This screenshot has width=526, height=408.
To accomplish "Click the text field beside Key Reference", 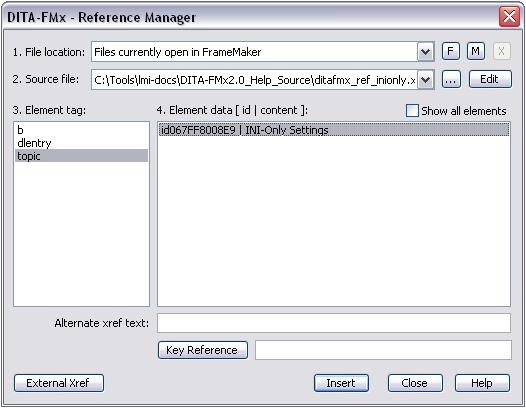I will (x=383, y=350).
